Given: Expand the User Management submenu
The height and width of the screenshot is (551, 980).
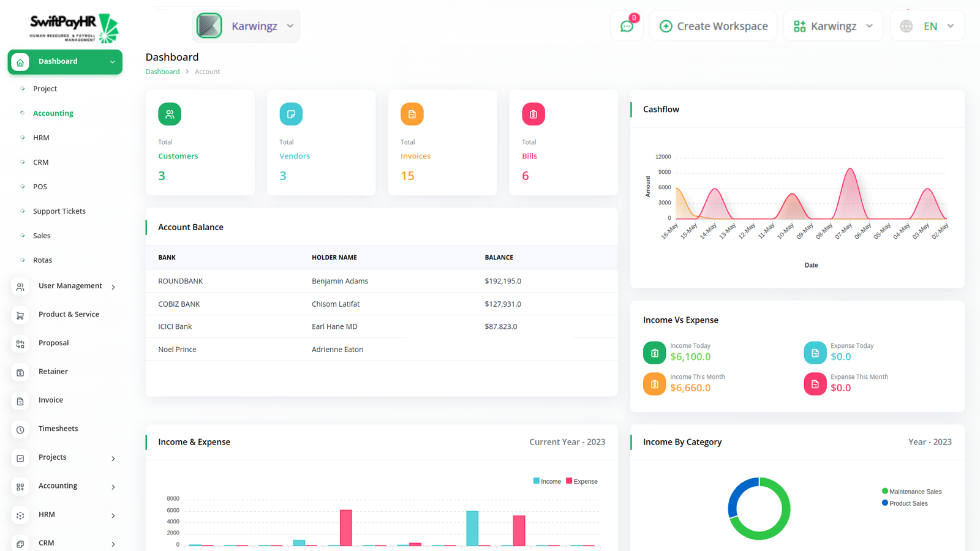Looking at the screenshot, I should pos(70,286).
